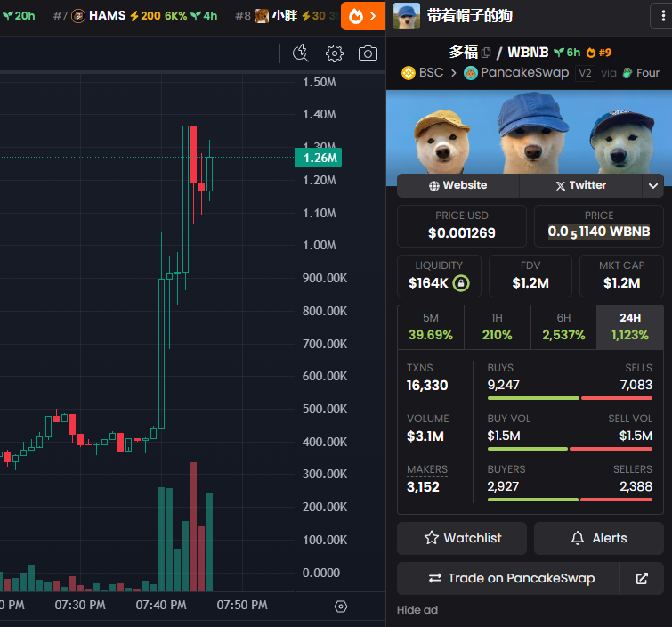Toggle the WBNB price display
Image resolution: width=672 pixels, height=627 pixels.
point(599,232)
